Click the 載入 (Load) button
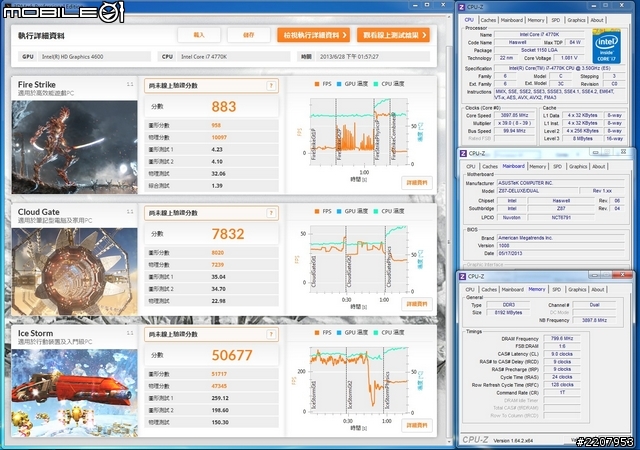640x450 pixels. pos(199,35)
